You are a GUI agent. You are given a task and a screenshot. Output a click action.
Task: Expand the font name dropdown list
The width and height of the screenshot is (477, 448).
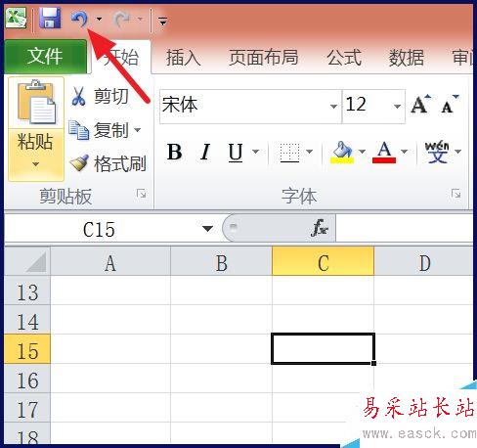[333, 107]
